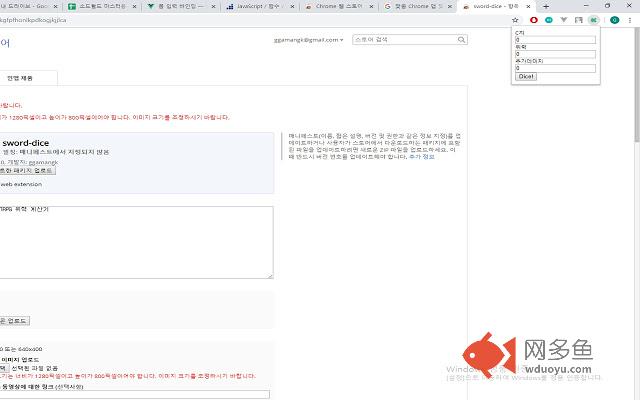Open the gray Vue devtools extension
640x400 pixels.
564,20
